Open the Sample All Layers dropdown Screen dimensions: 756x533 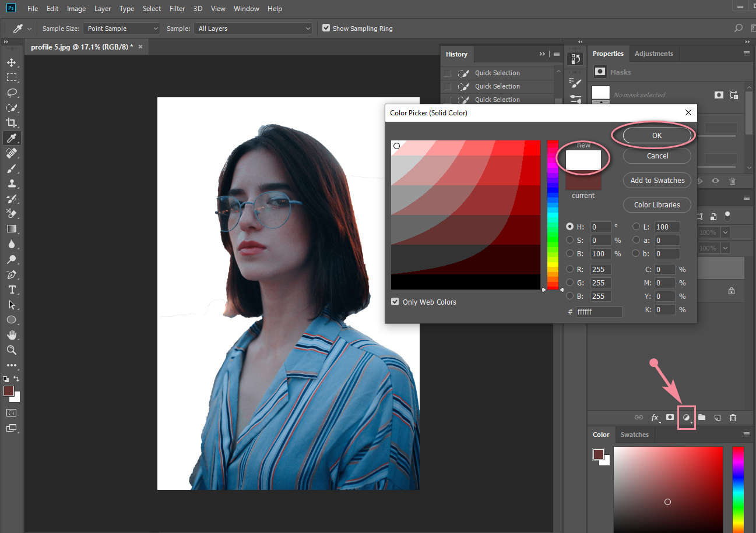(254, 29)
